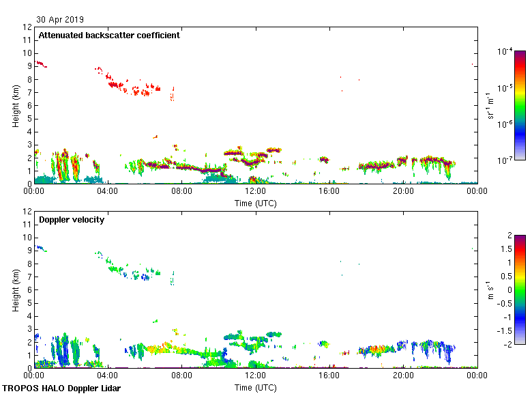Click 'Time (UTC)' label below the upper plot
Screen dimensions: 532x396
(x=256, y=203)
